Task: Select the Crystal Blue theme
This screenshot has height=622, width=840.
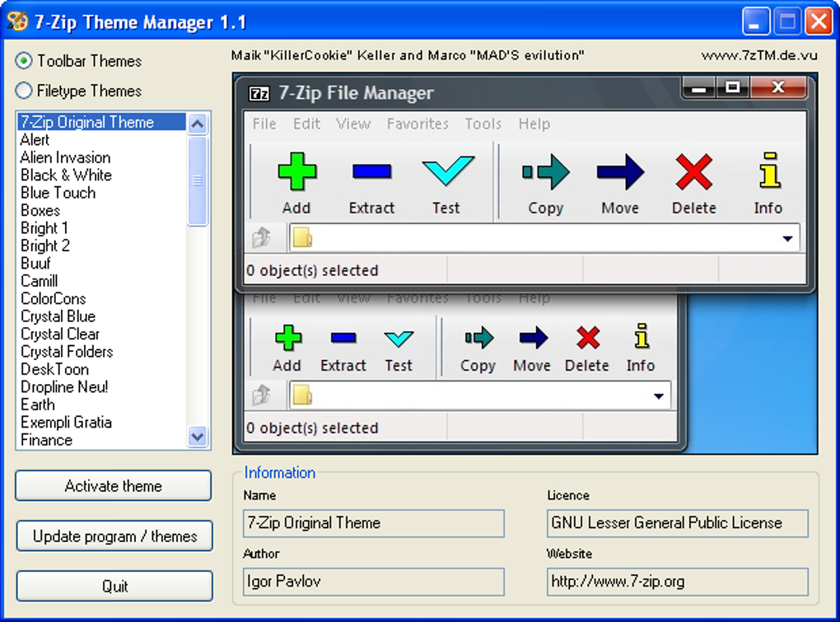Action: [x=102, y=316]
